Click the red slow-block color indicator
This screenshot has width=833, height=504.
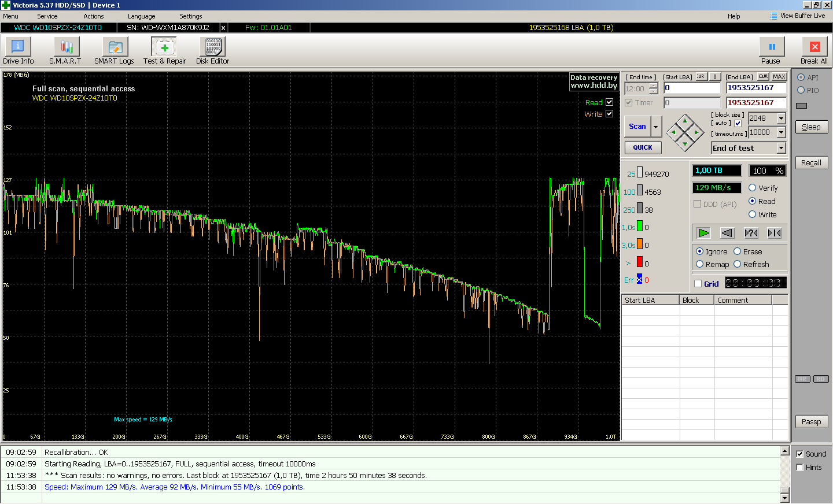(640, 262)
